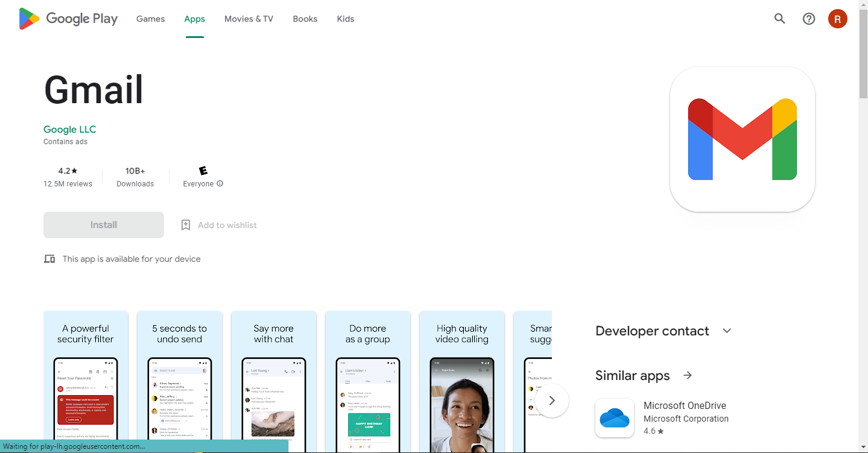Open the powerful security filter screenshot
The image size is (868, 453).
tap(86, 382)
